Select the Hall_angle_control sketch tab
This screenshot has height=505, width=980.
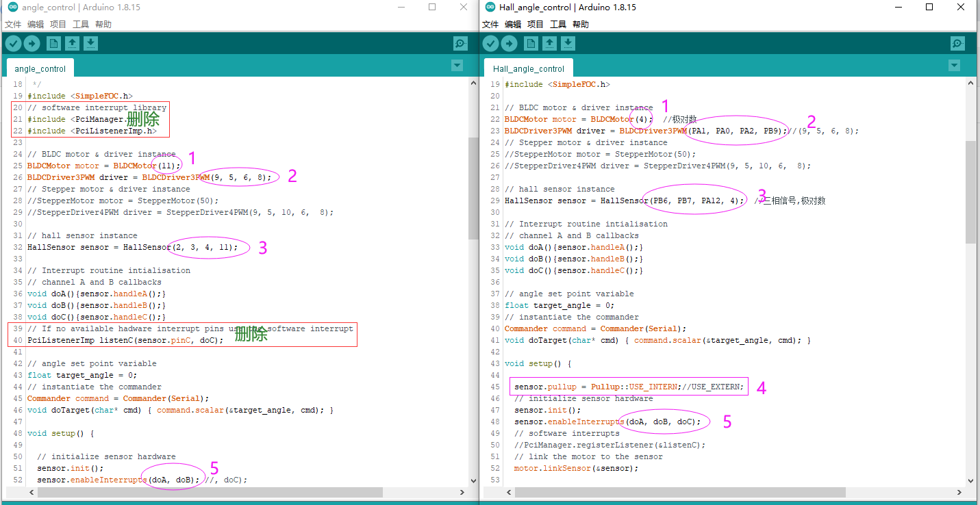pos(528,68)
